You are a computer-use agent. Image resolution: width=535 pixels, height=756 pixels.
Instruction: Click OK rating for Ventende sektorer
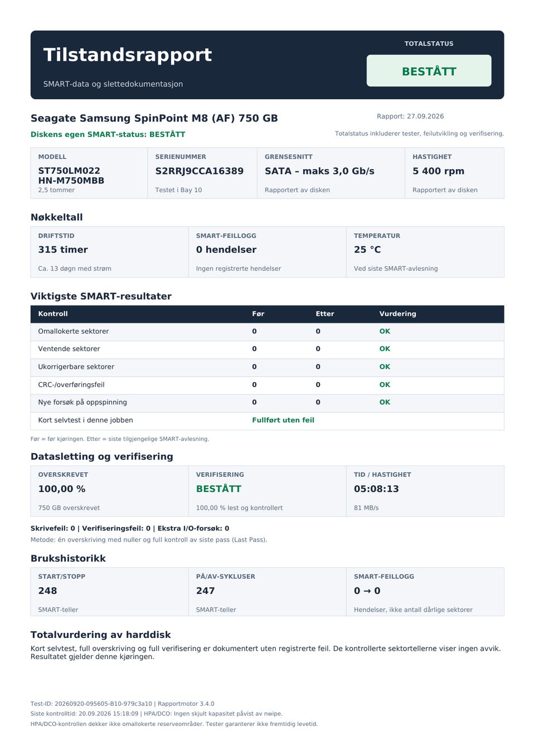pyautogui.click(x=385, y=349)
